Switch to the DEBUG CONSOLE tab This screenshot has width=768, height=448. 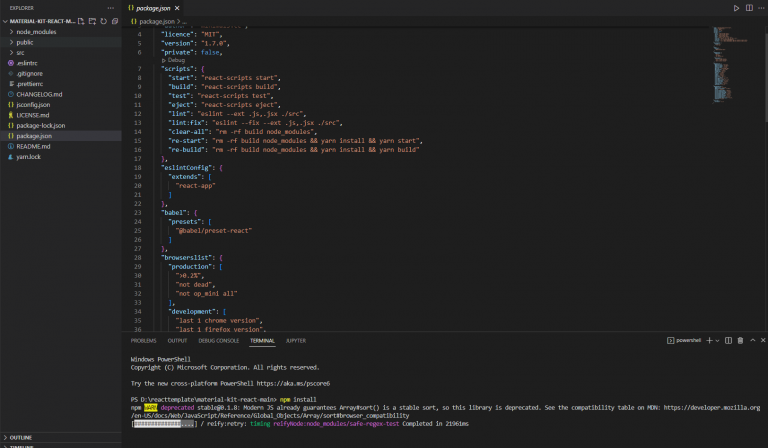(218, 340)
